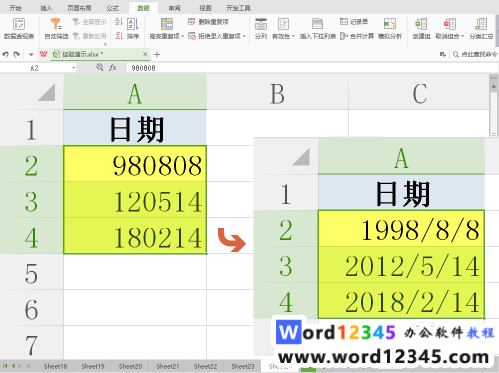Image resolution: width=499 pixels, height=373 pixels.
Task: Click the redo arrow icon
Action: [x=17, y=54]
